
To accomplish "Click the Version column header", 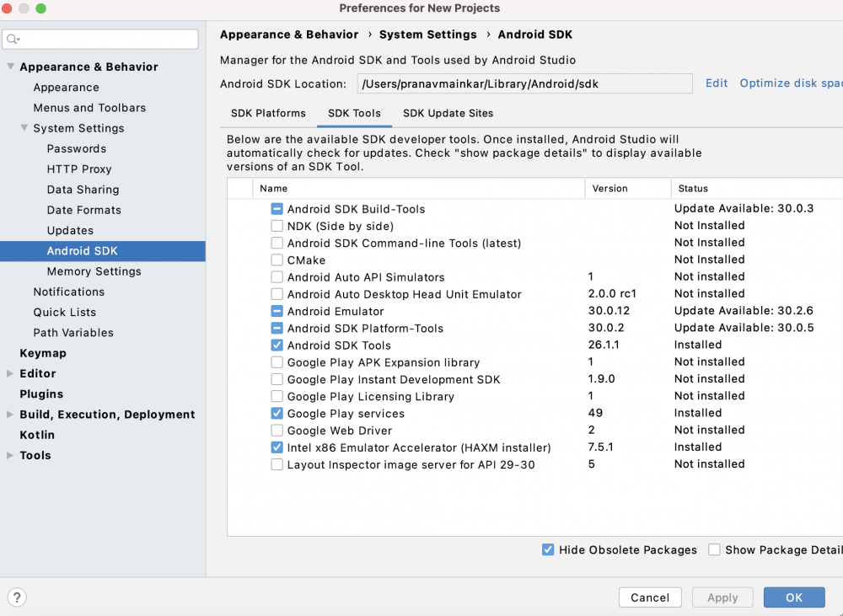I will [x=628, y=189].
